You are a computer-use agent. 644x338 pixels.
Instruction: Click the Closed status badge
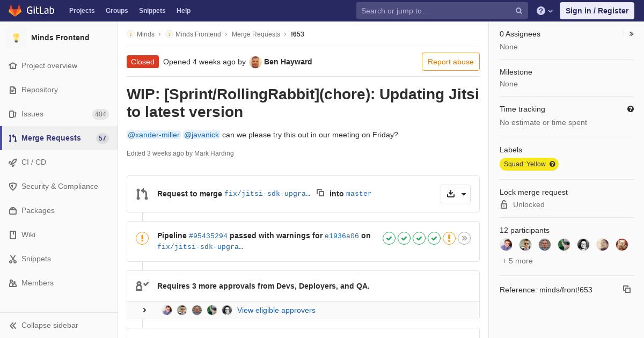pos(143,62)
